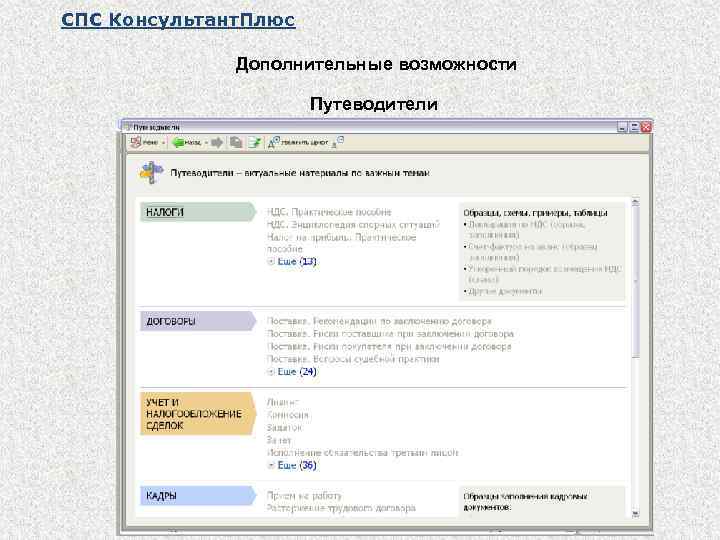The image size is (720, 540).
Task: Open Счет-фактура на аванс sample link
Action: [532, 252]
